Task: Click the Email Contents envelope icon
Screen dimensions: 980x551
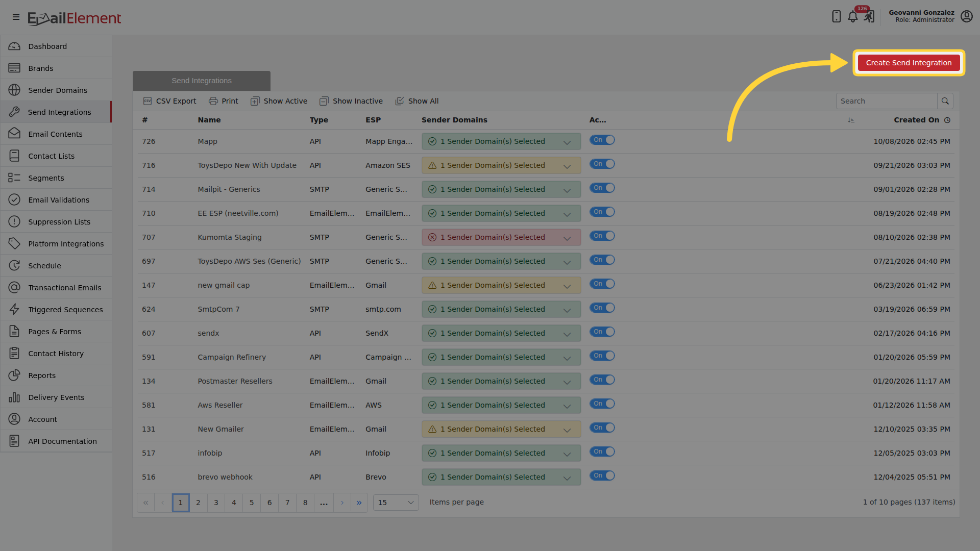Action: click(x=14, y=134)
